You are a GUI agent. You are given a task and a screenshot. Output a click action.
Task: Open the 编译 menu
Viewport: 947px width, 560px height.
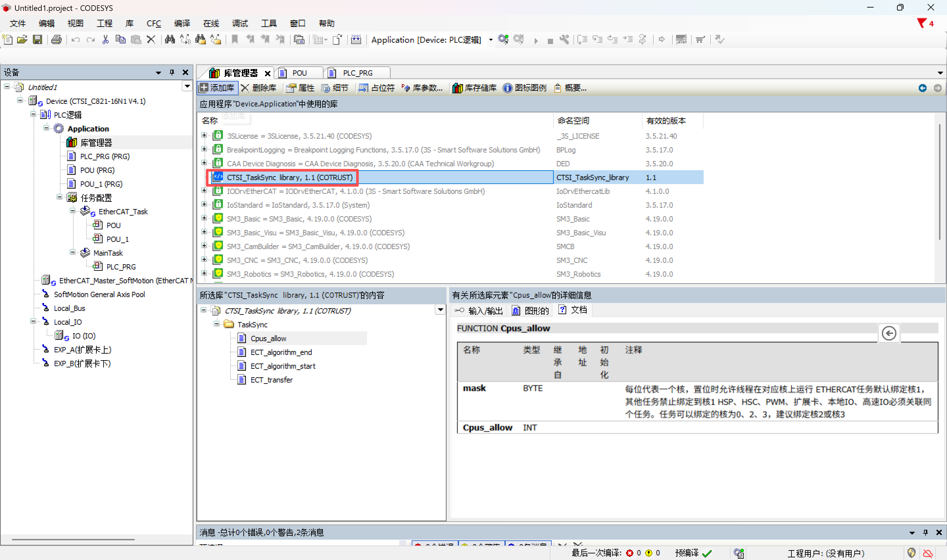point(182,23)
